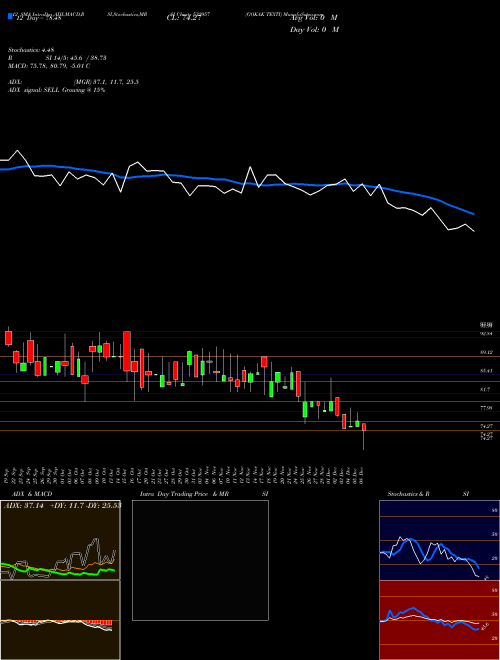
Task: Click the blue stochastics line in navy panel
Action: (429, 552)
